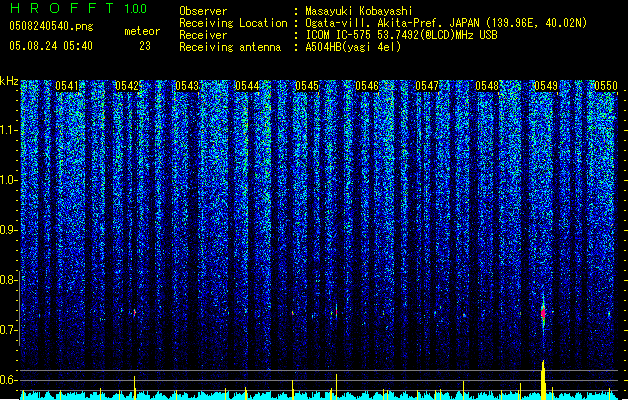Click the 1.0 frequency axis label

point(9,180)
